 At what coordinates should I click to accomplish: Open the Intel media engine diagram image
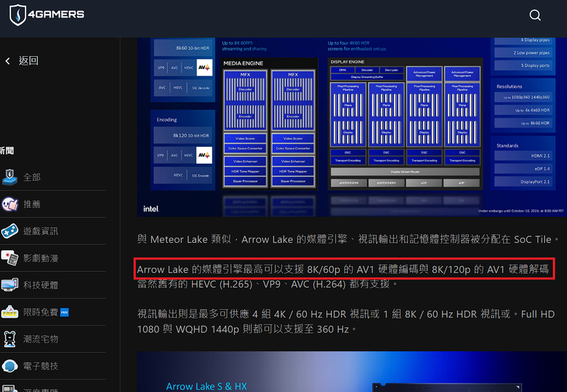pyautogui.click(x=352, y=127)
